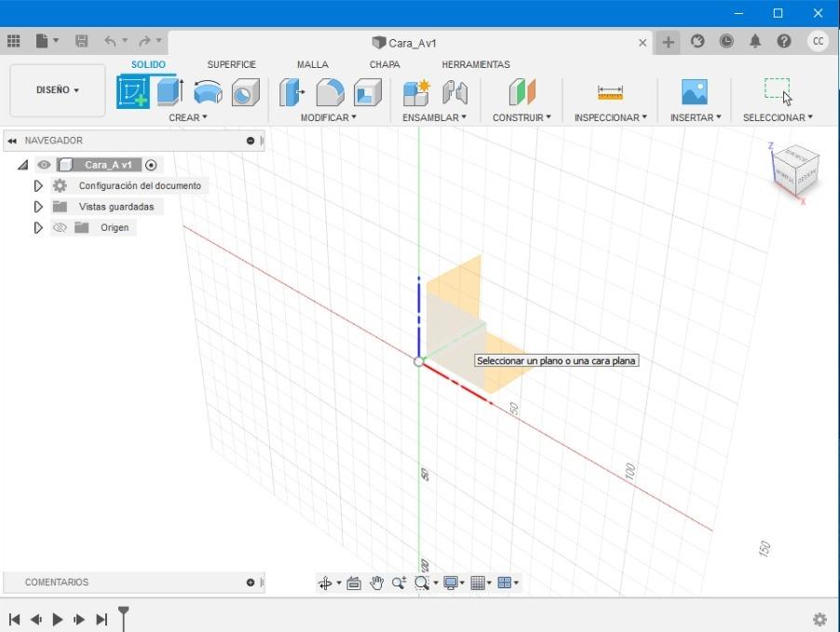This screenshot has width=840, height=632.
Task: Play the timeline
Action: (x=58, y=620)
